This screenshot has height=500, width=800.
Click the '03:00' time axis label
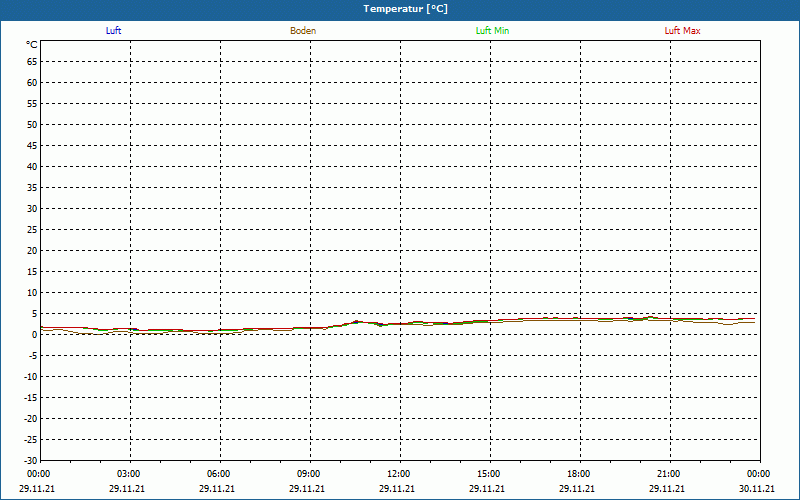click(129, 474)
